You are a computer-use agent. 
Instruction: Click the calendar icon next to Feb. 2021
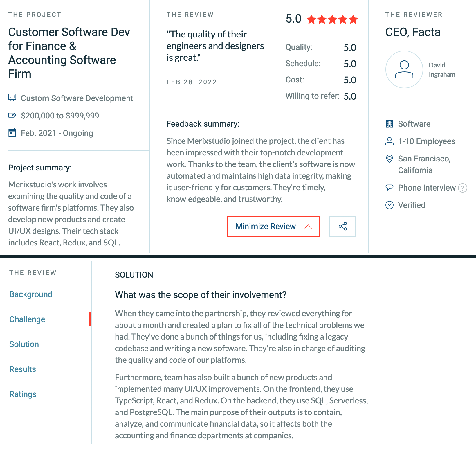click(12, 133)
